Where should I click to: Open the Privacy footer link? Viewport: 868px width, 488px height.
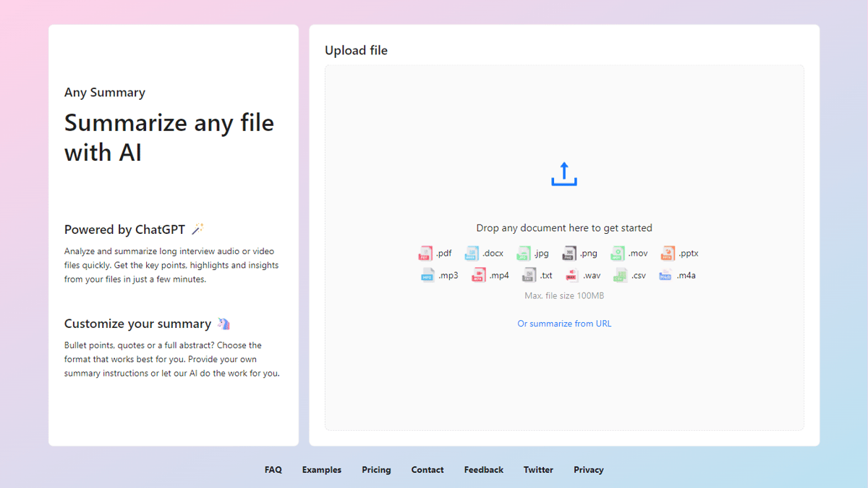(589, 470)
